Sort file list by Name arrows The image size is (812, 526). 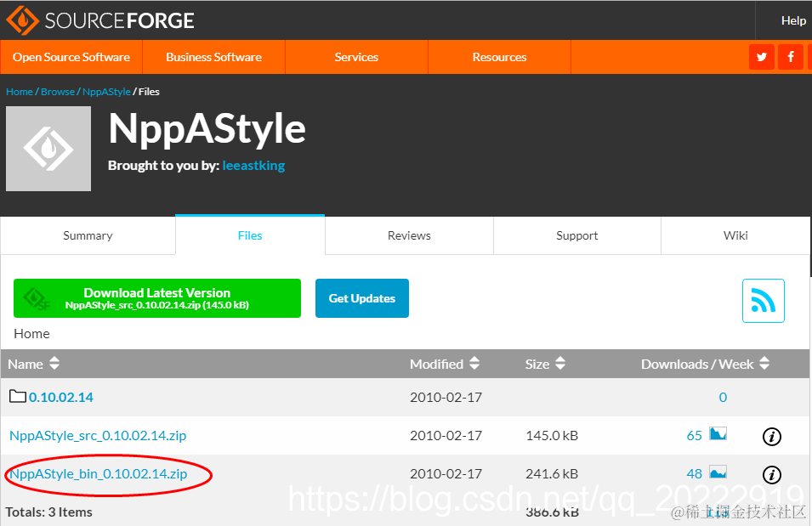(54, 364)
